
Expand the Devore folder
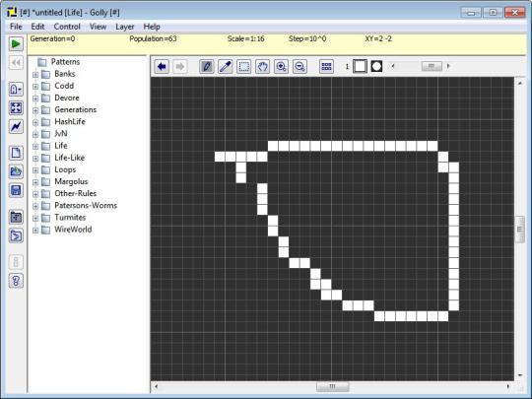[35, 99]
